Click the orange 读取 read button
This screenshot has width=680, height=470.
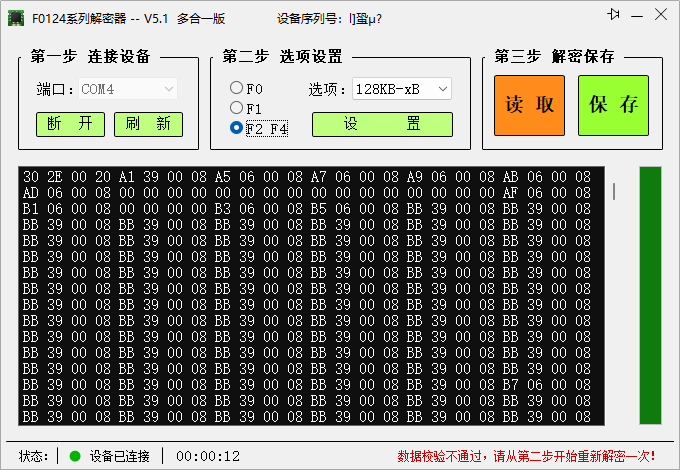529,105
